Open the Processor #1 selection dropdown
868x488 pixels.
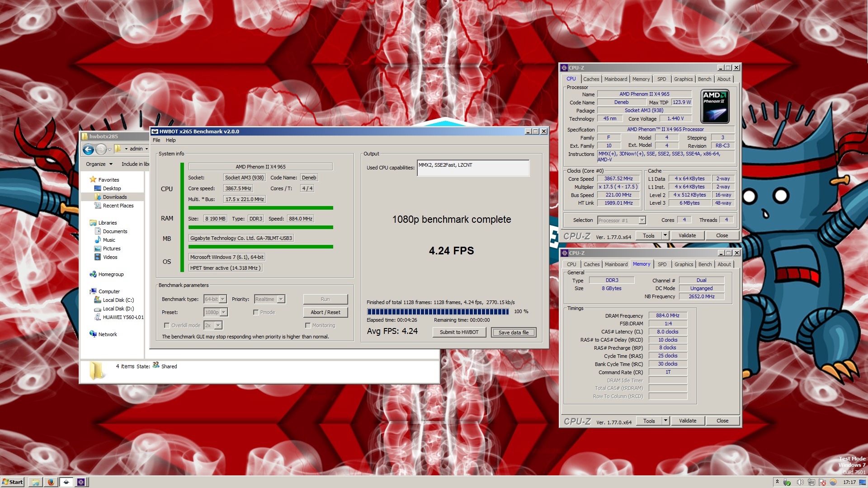point(622,221)
